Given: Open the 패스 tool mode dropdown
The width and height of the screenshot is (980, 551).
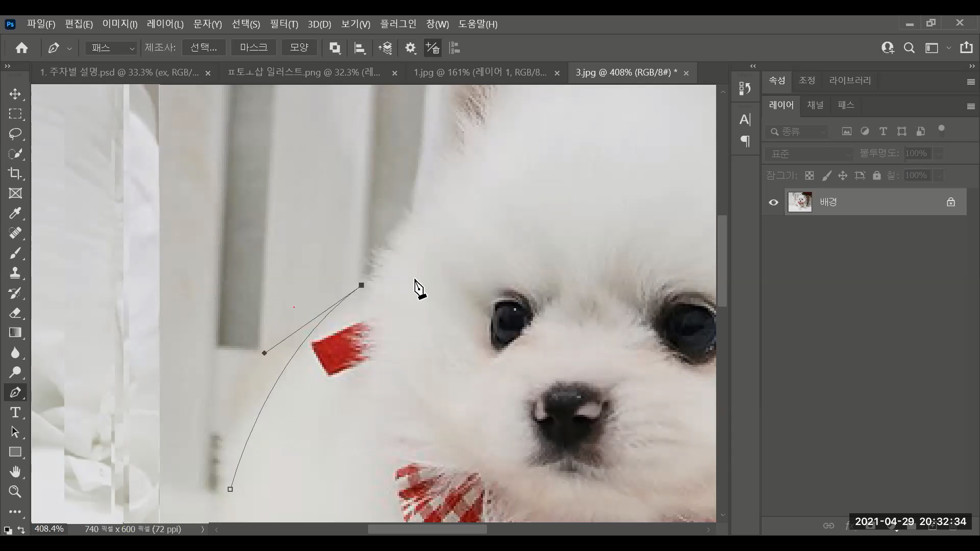Looking at the screenshot, I should [x=111, y=48].
